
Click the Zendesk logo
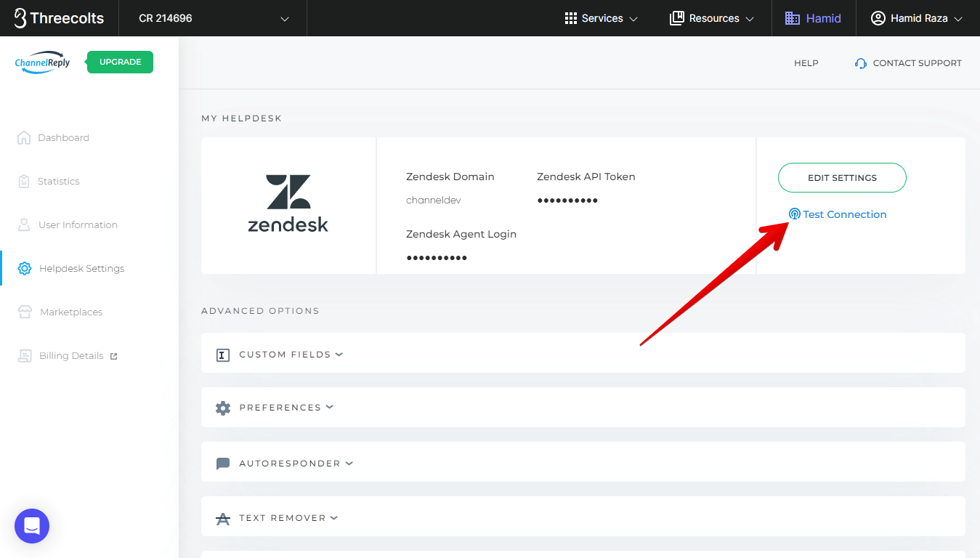(x=288, y=203)
